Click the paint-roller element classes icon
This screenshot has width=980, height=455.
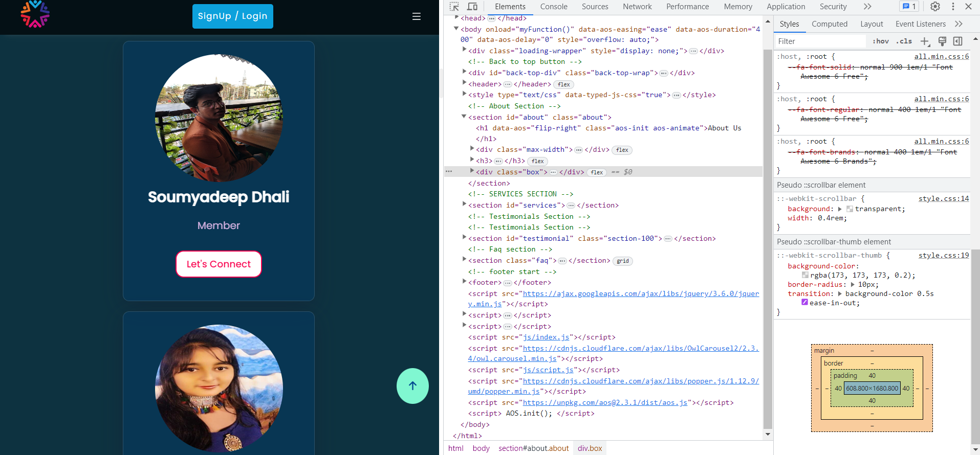coord(942,41)
